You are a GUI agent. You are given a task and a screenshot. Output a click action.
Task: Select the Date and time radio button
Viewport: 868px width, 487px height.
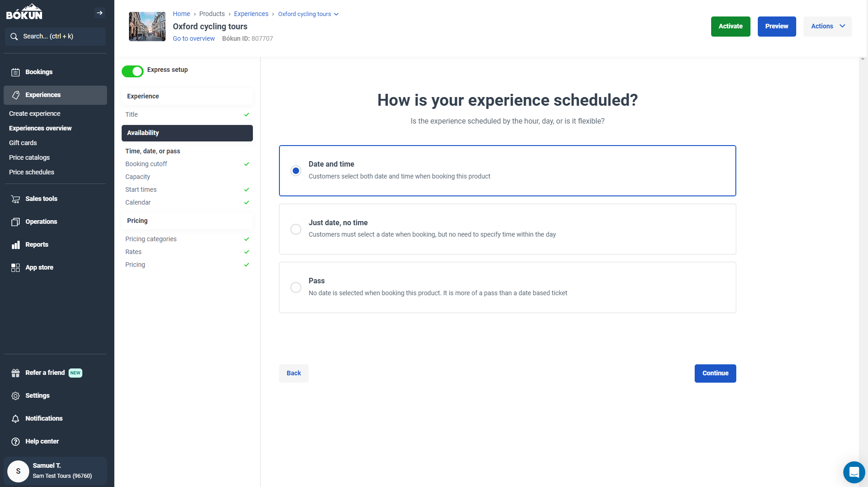tap(296, 171)
